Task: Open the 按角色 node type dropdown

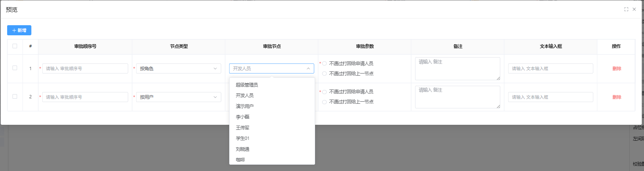Action: coord(178,68)
